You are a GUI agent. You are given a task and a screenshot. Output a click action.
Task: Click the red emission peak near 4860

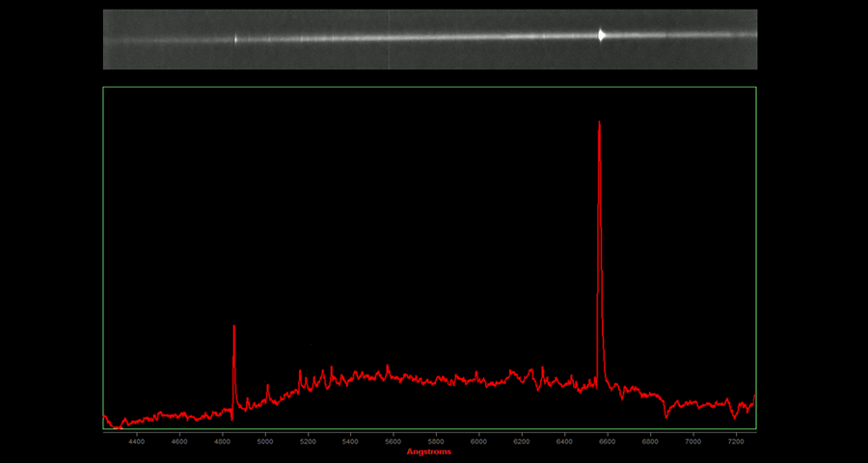[234, 329]
